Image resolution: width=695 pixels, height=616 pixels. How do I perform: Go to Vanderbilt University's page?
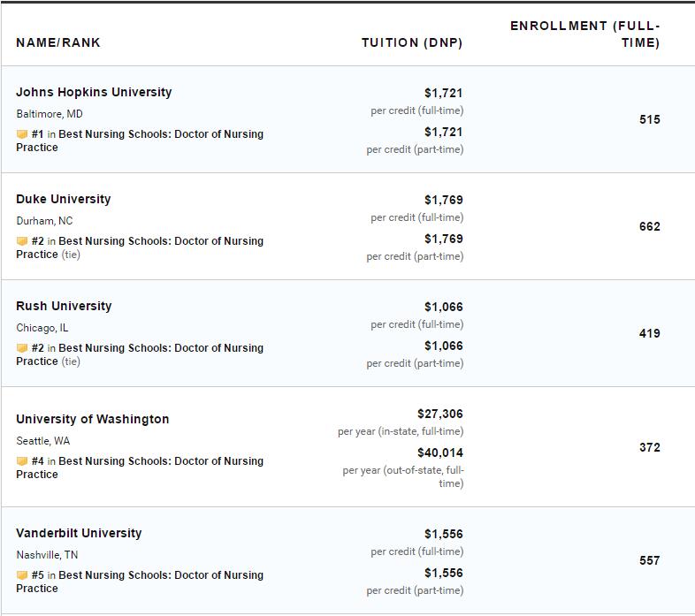(x=79, y=533)
